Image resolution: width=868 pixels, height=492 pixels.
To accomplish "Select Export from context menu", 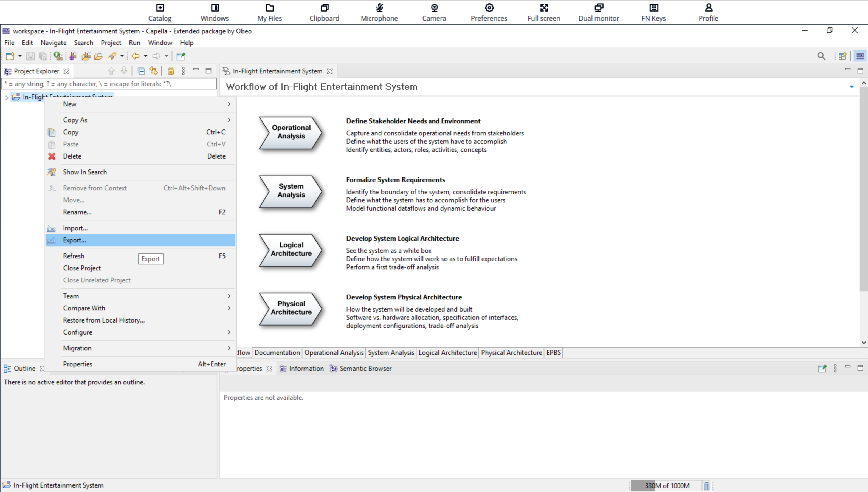I will tap(74, 239).
